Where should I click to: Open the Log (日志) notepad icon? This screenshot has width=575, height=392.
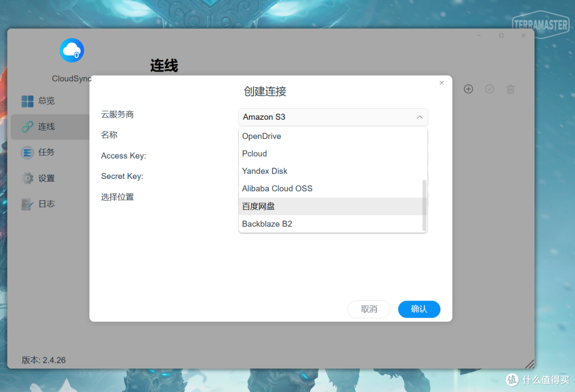27,204
